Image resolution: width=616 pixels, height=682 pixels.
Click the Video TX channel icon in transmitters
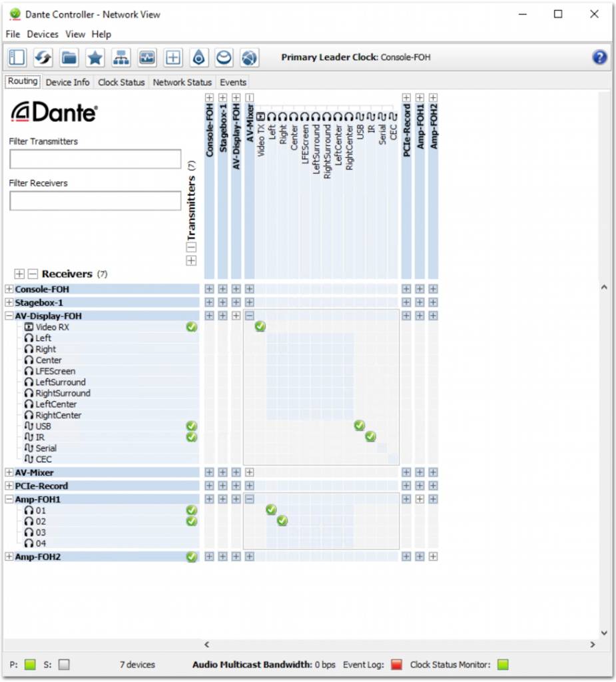click(260, 116)
